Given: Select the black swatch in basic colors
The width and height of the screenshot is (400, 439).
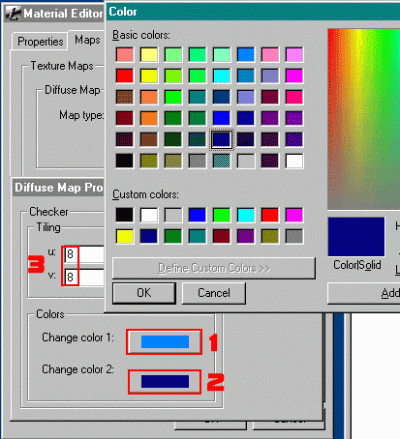Looking at the screenshot, I should point(125,161).
